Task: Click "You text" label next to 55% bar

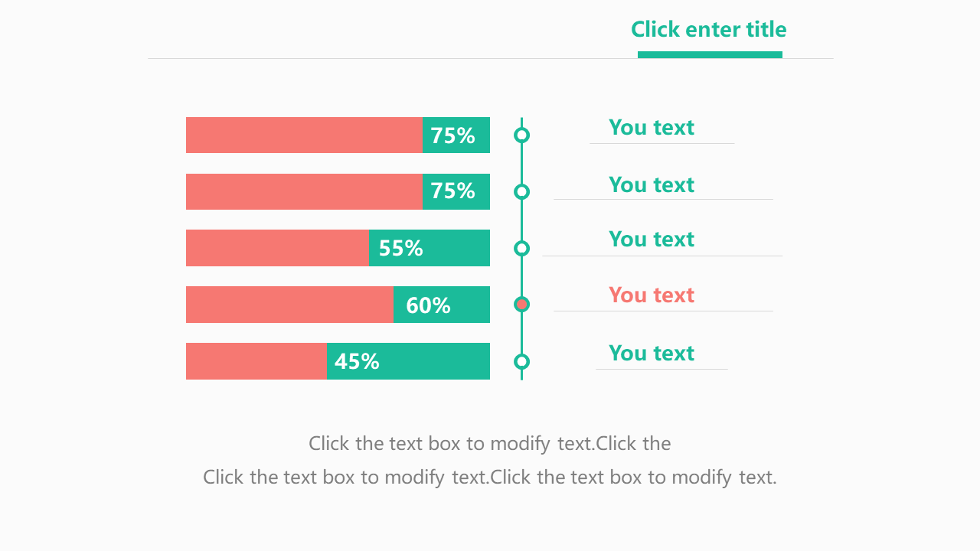Action: tap(652, 240)
